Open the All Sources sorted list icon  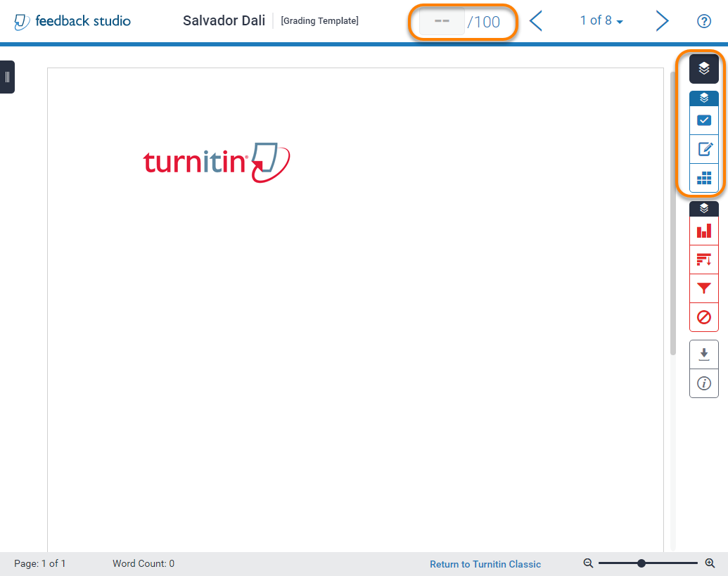coord(704,260)
